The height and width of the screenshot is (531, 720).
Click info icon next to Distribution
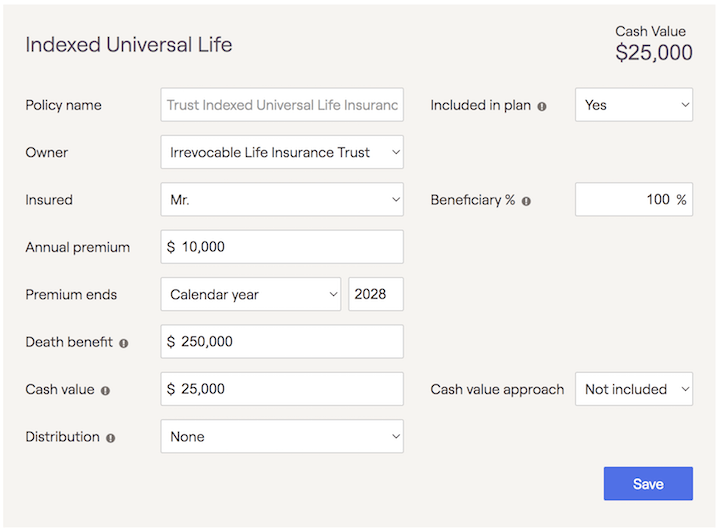[x=111, y=437]
